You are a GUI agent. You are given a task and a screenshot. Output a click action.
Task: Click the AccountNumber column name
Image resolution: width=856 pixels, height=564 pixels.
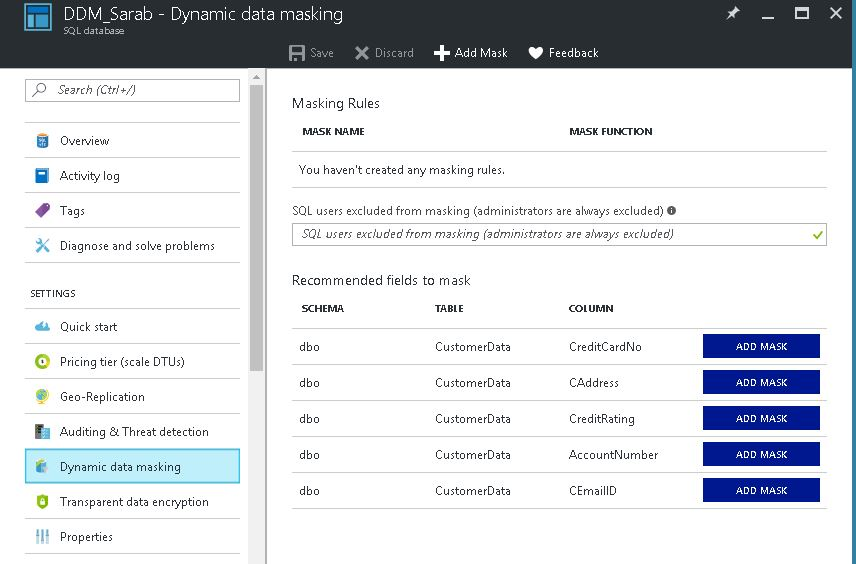pos(613,455)
